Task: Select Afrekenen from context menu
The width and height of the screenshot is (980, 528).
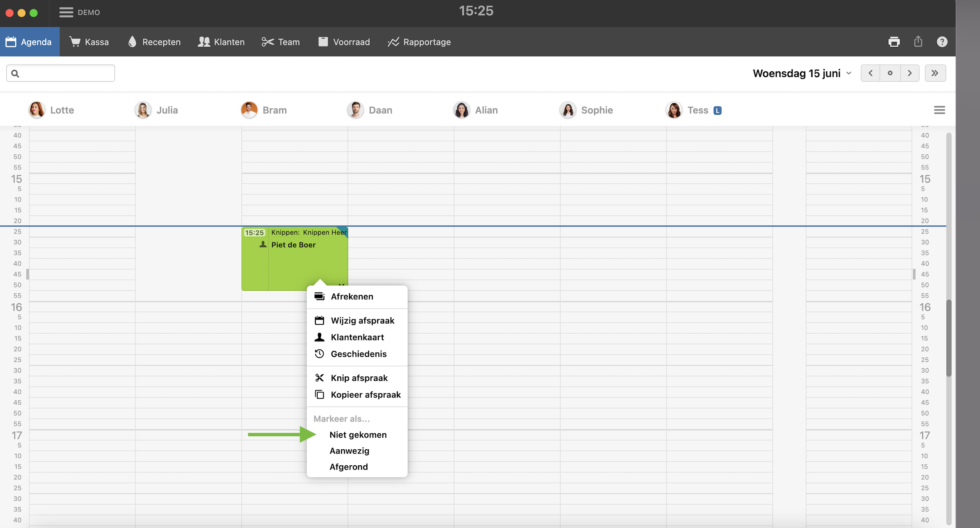Action: coord(351,297)
